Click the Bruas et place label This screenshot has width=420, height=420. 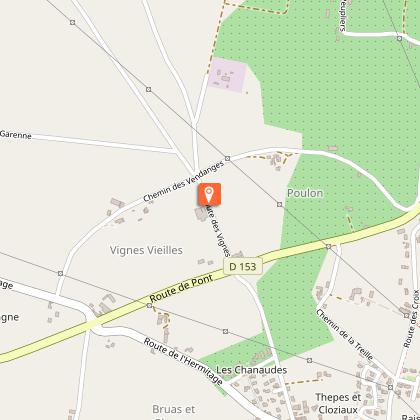click(174, 409)
